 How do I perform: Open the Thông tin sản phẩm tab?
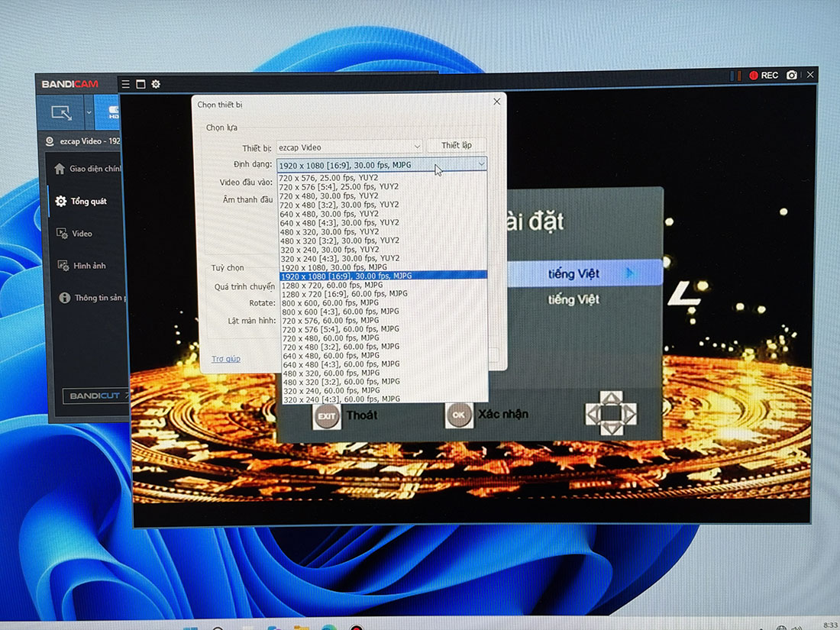(92, 298)
